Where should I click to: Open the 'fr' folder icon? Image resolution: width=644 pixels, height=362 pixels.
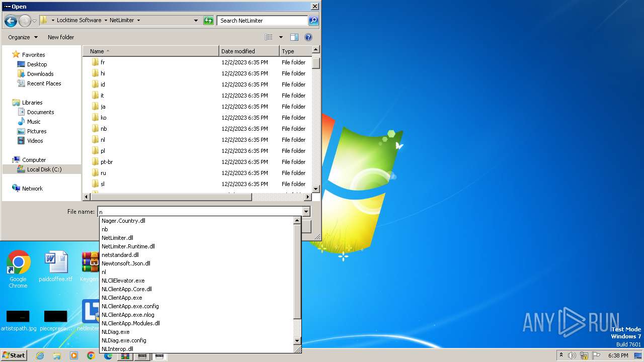tap(95, 62)
